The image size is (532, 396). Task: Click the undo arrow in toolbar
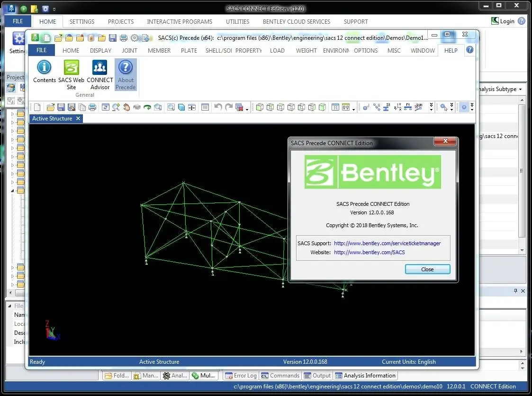point(218,108)
